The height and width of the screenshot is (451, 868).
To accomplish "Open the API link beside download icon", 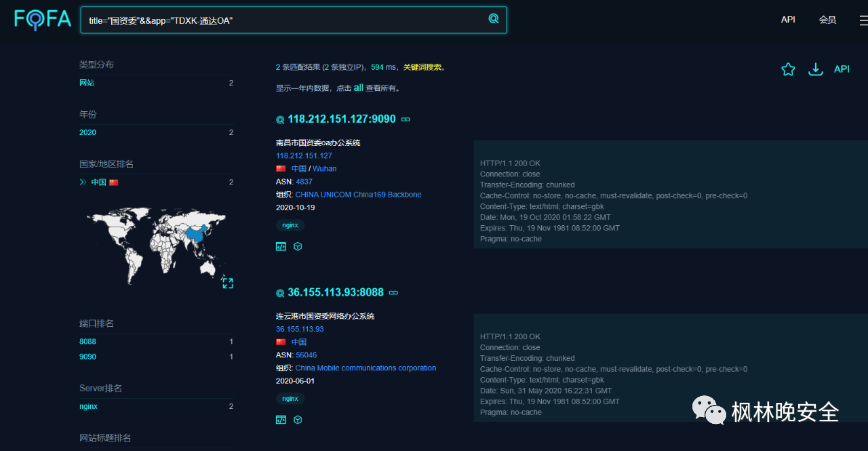I will pyautogui.click(x=842, y=69).
